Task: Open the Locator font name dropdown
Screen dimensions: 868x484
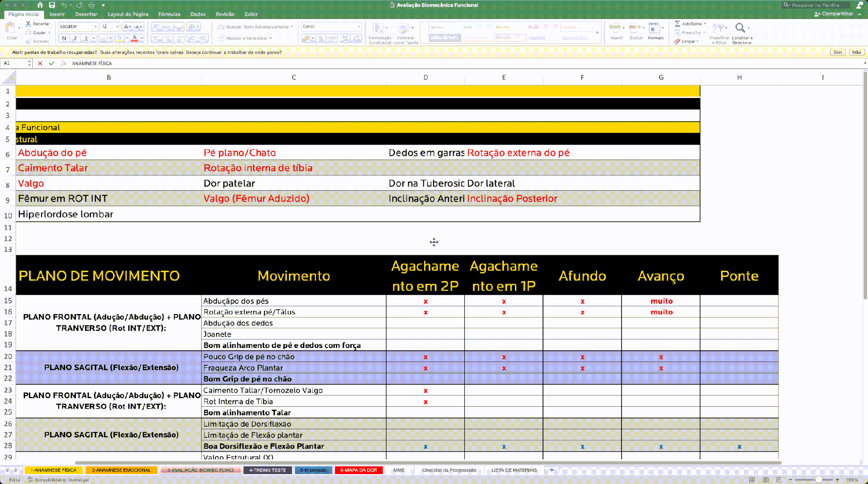Action: [95, 27]
